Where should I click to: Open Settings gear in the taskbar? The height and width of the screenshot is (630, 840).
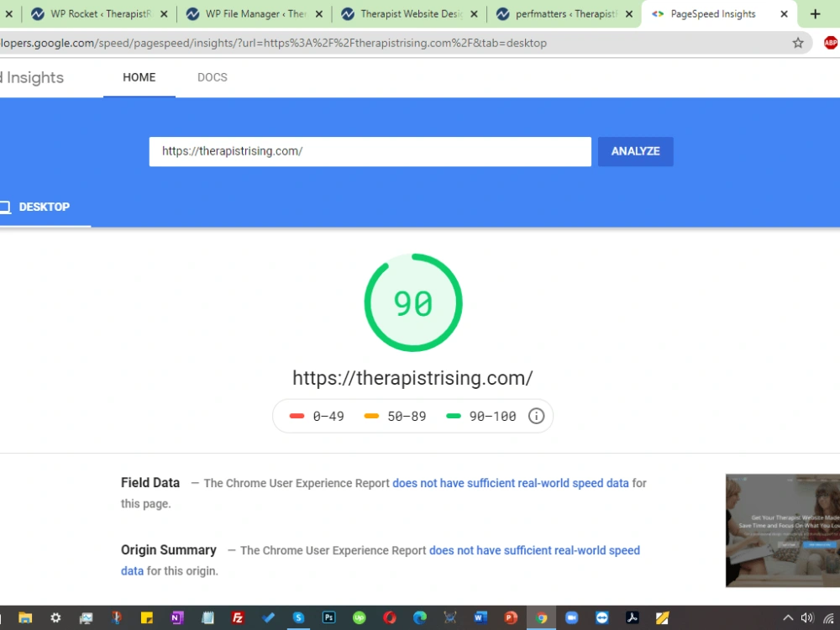point(55,617)
